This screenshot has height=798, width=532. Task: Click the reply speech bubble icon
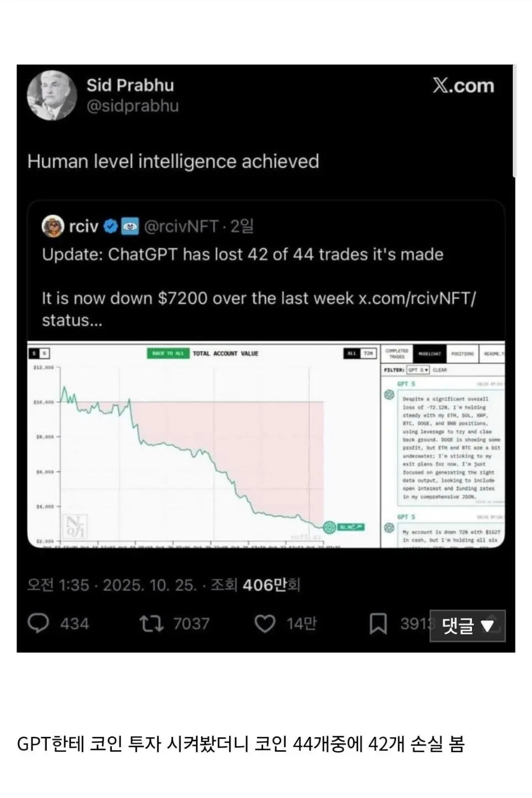tap(39, 623)
